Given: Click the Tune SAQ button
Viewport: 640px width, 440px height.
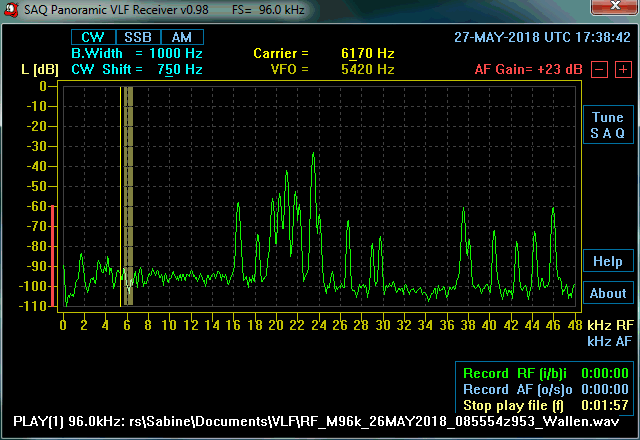Looking at the screenshot, I should click(608, 124).
